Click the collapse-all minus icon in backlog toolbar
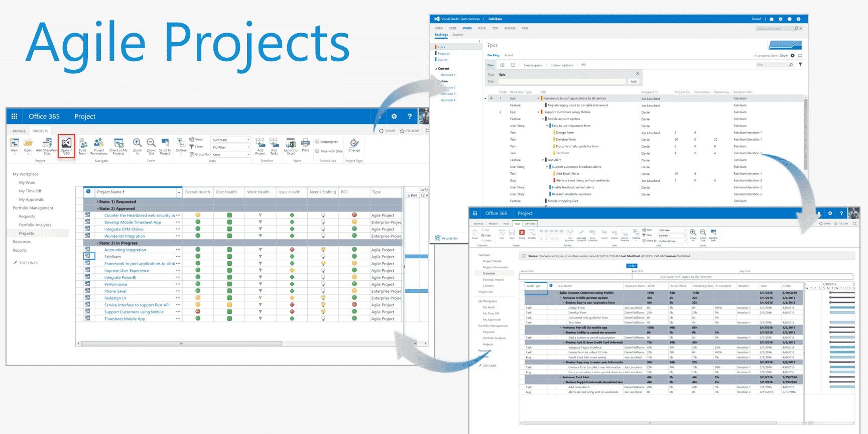This screenshot has height=434, width=868. click(x=513, y=65)
